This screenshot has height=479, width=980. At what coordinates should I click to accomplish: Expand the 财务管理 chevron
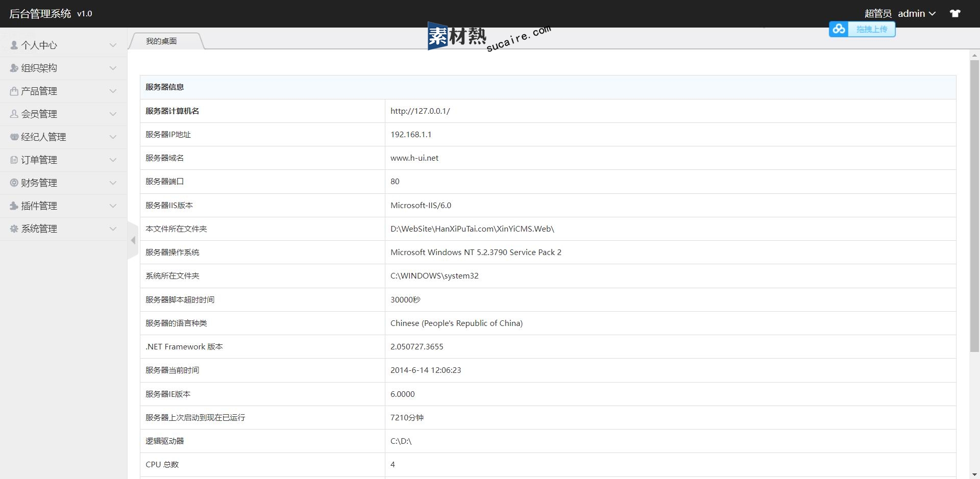[113, 183]
